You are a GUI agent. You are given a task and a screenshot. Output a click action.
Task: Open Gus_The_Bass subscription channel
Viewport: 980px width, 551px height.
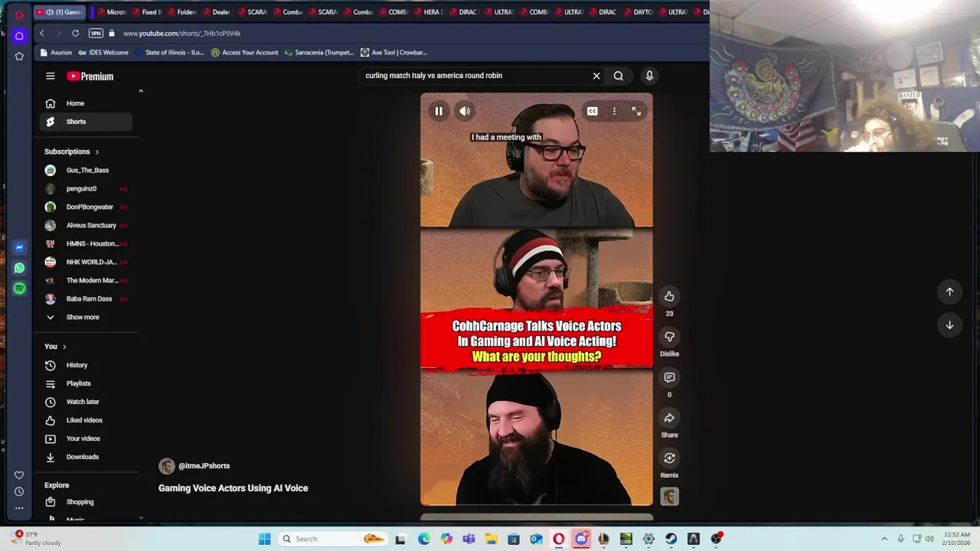pyautogui.click(x=86, y=170)
